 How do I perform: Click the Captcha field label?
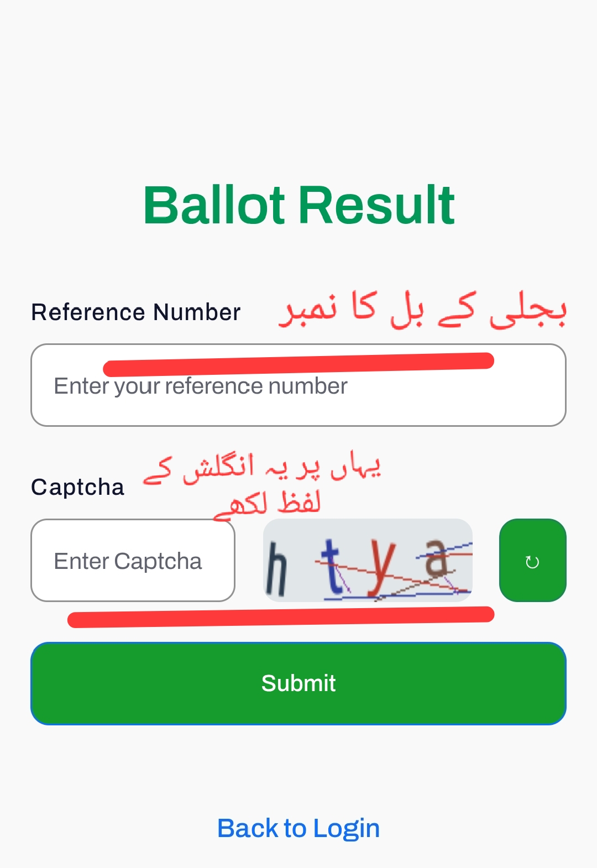78,487
